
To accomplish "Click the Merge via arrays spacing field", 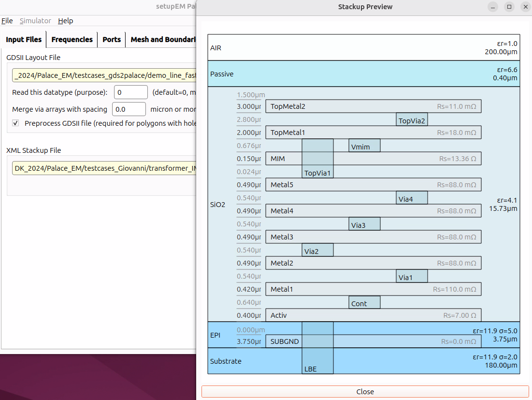I will point(129,109).
